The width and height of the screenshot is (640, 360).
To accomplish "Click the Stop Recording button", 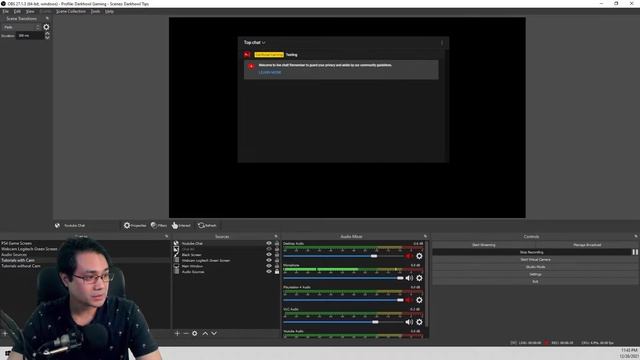I will pyautogui.click(x=531, y=252).
